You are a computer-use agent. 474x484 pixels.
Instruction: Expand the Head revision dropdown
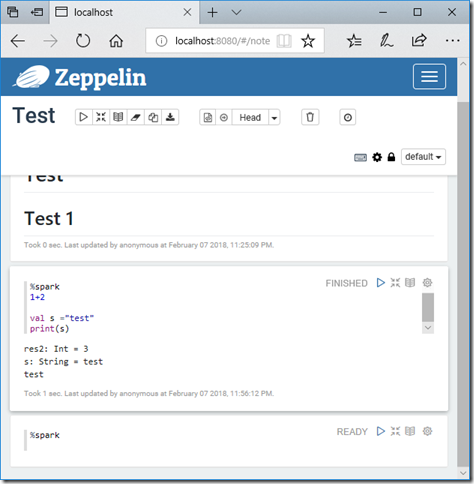point(274,118)
